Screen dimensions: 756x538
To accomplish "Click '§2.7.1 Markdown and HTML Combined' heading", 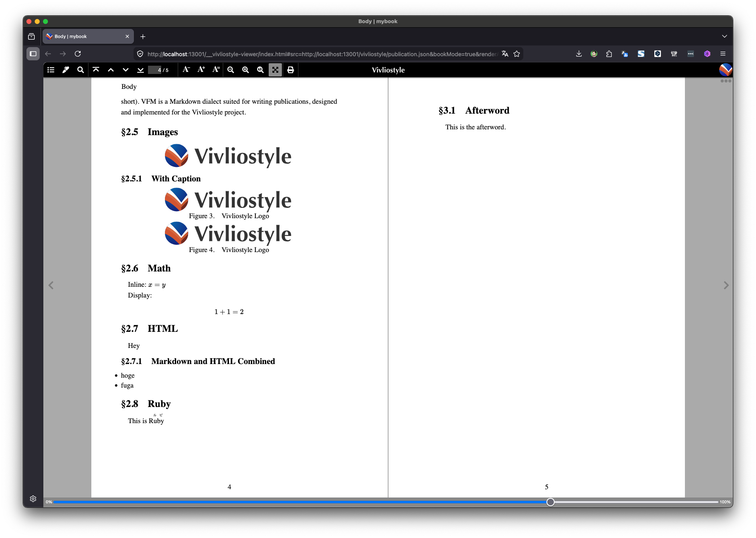I will [x=198, y=361].
